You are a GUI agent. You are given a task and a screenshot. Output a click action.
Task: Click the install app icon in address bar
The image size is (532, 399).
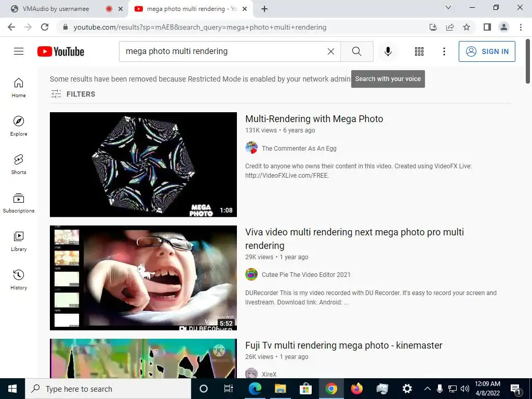433,27
